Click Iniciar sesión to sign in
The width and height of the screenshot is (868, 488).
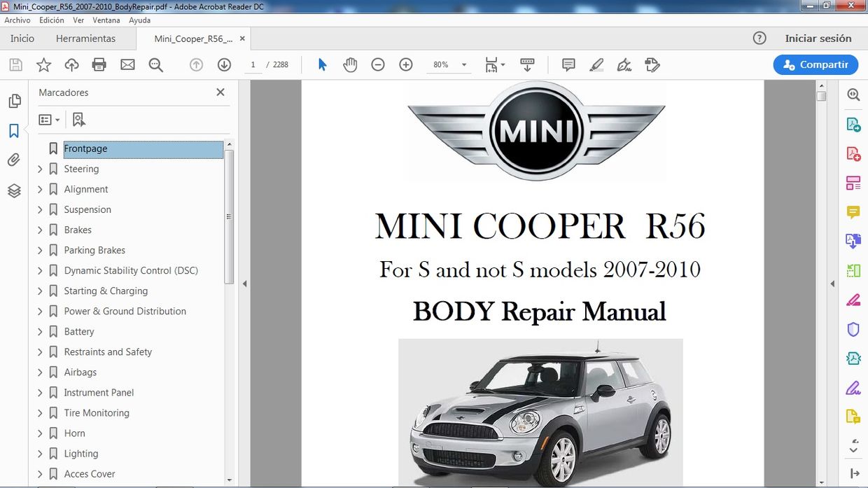[x=820, y=39]
